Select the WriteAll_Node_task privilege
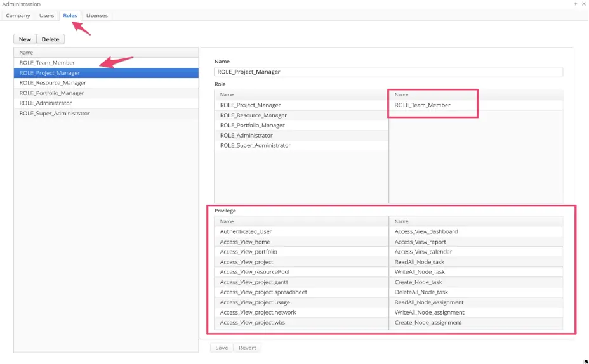Image resolution: width=589 pixels, height=364 pixels. point(476,272)
